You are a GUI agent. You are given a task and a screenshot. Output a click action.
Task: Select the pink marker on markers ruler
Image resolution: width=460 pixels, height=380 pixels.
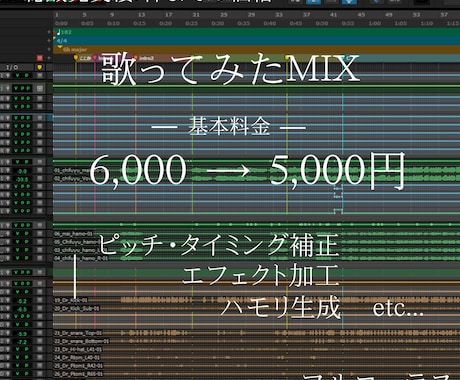click(95, 58)
